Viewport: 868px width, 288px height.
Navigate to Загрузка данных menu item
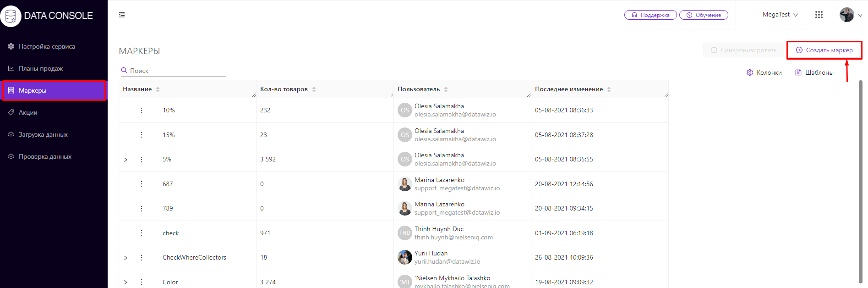[x=43, y=134]
